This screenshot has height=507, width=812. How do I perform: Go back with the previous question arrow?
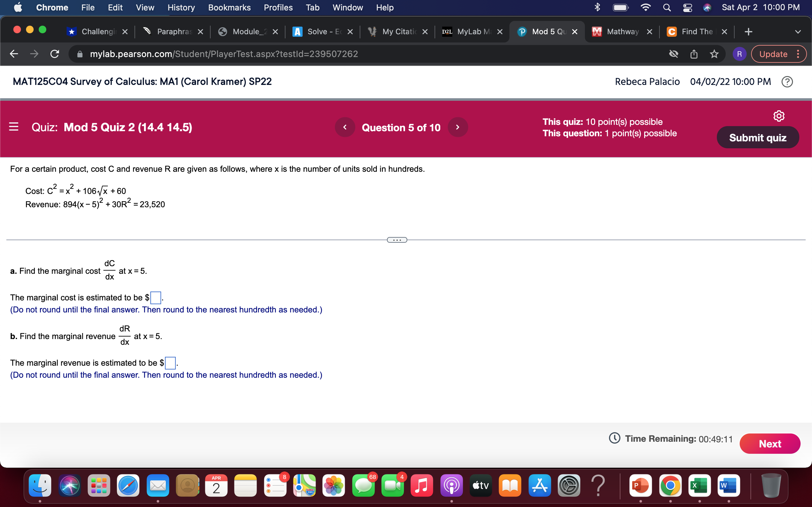[x=345, y=127]
